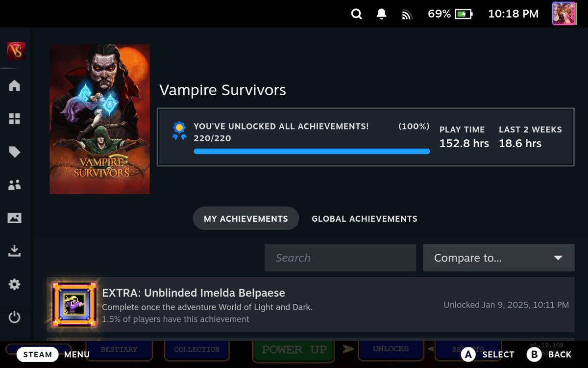The image size is (588, 368).
Task: Open search from the top status bar
Action: [x=356, y=14]
